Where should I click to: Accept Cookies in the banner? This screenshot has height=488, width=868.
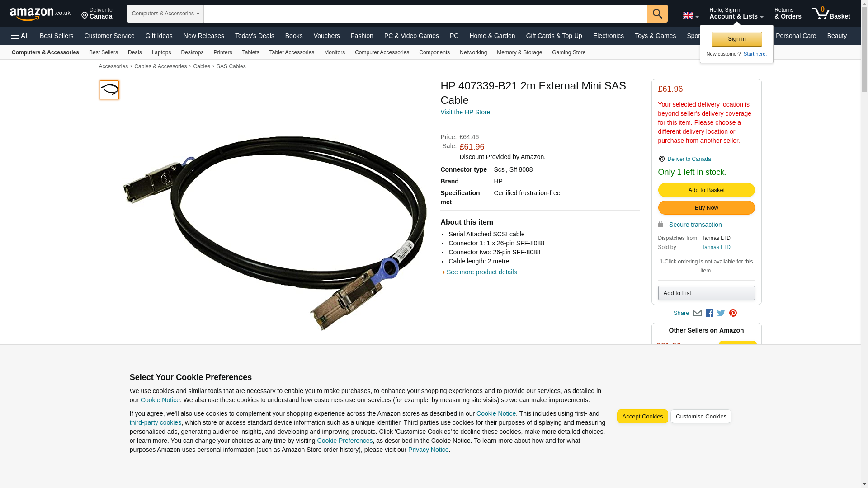pyautogui.click(x=642, y=417)
